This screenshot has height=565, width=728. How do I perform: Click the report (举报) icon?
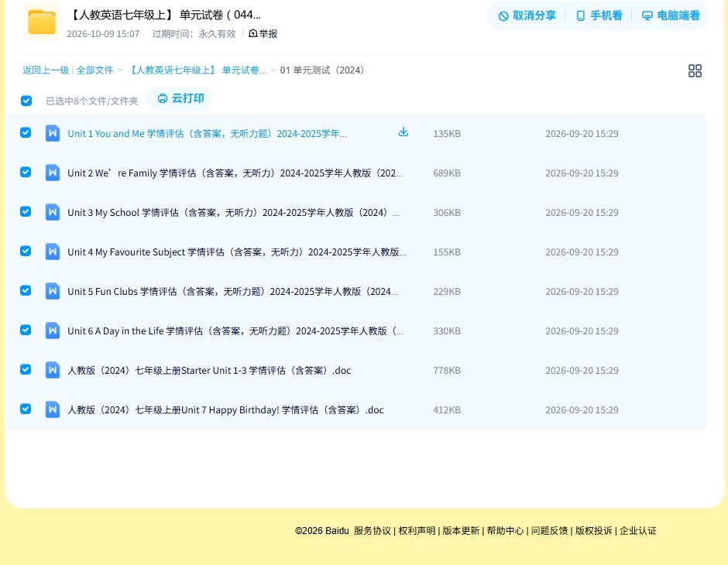(x=253, y=33)
